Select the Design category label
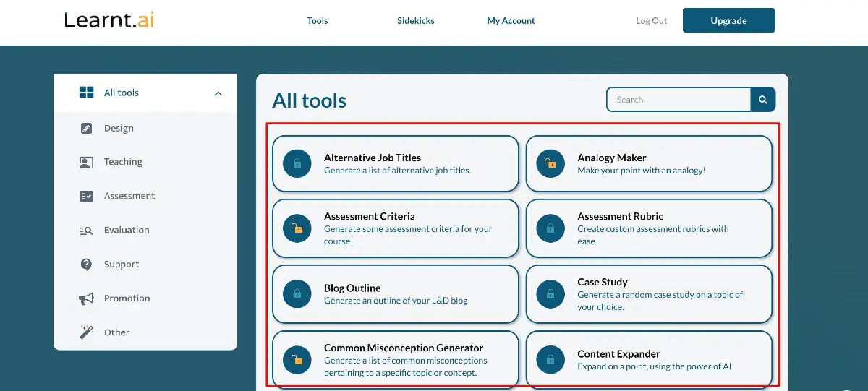Viewport: 868px width, 391px height. pos(119,128)
